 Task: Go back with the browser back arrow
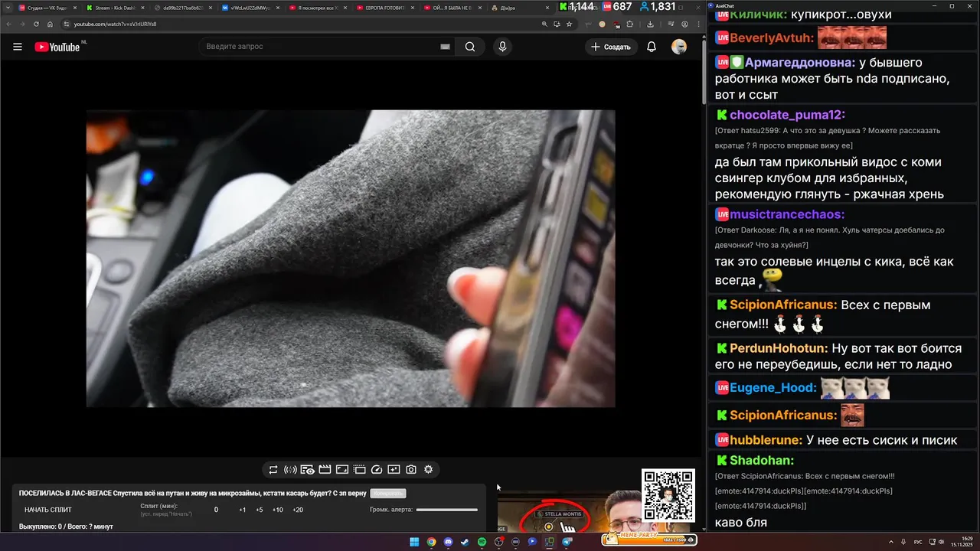tap(8, 24)
